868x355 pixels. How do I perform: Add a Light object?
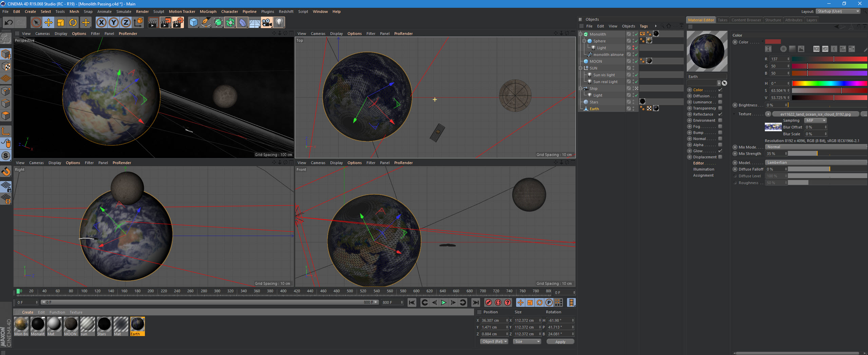click(x=279, y=23)
